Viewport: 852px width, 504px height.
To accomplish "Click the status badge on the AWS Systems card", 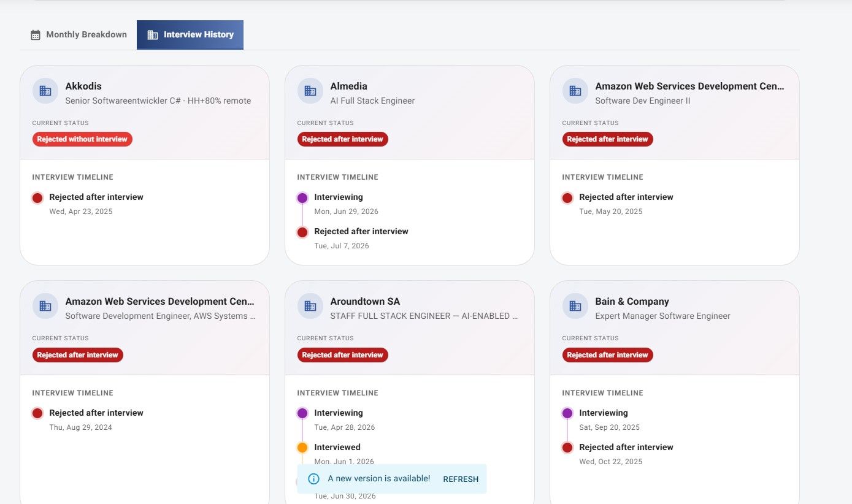I will (77, 355).
